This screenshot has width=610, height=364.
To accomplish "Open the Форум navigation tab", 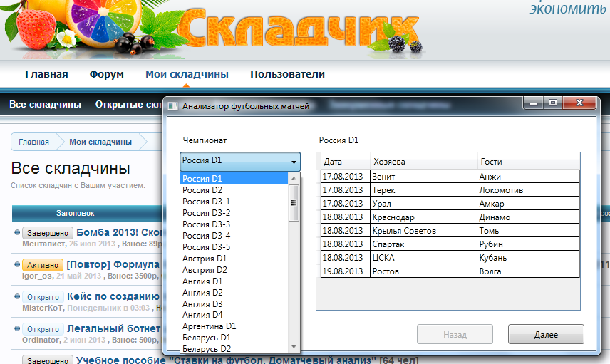I will [x=107, y=74].
